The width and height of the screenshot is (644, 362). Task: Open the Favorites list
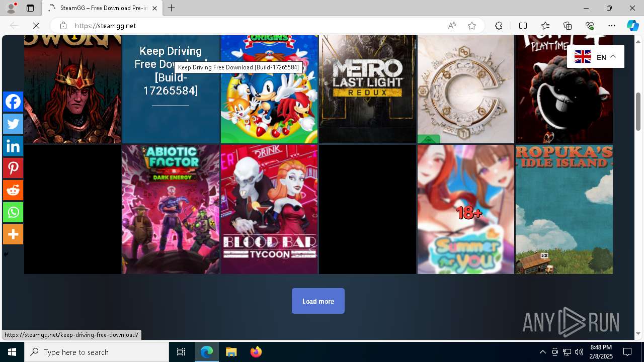tap(545, 26)
